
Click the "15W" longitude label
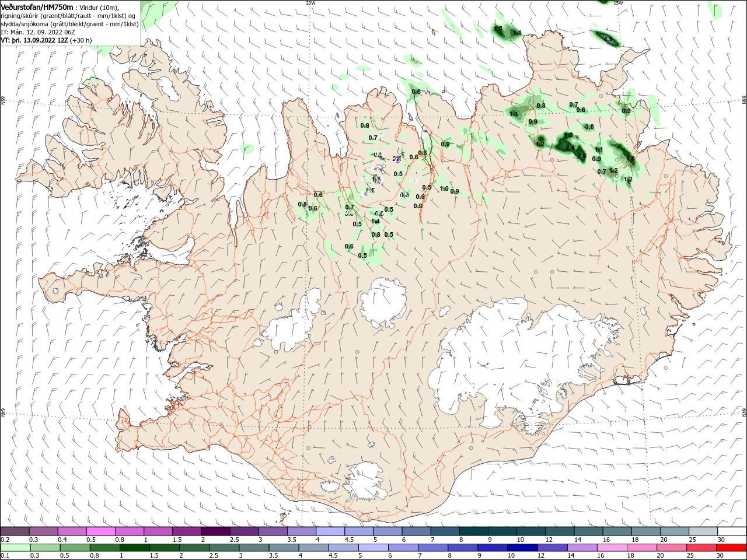[618, 3]
